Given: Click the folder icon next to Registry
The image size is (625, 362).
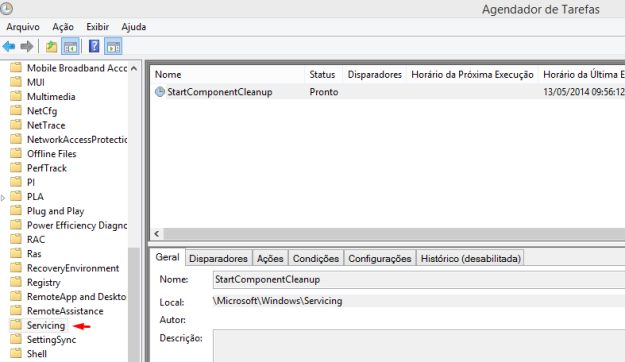Looking at the screenshot, I should point(16,282).
